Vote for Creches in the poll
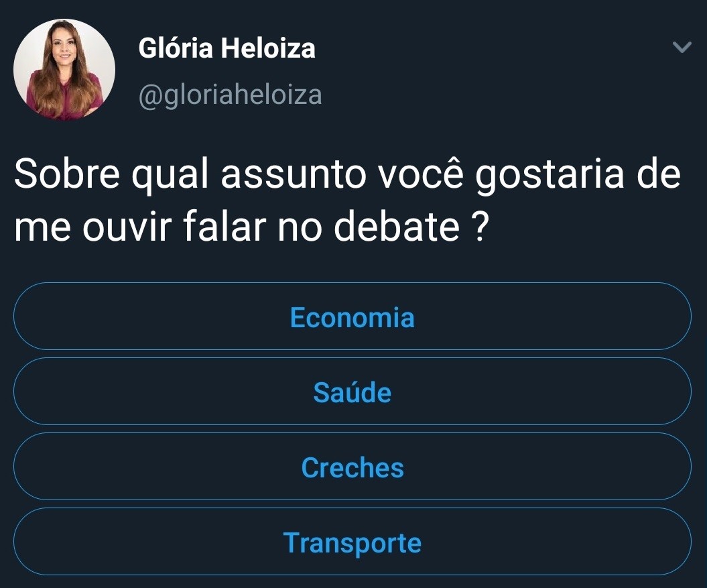This screenshot has width=707, height=588. coord(352,467)
